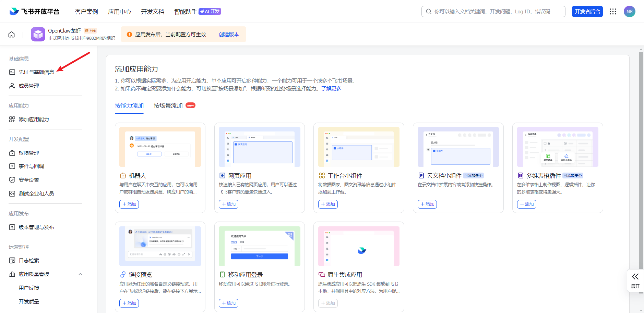Click the MR user avatar
The width and height of the screenshot is (644, 313).
pyautogui.click(x=629, y=12)
